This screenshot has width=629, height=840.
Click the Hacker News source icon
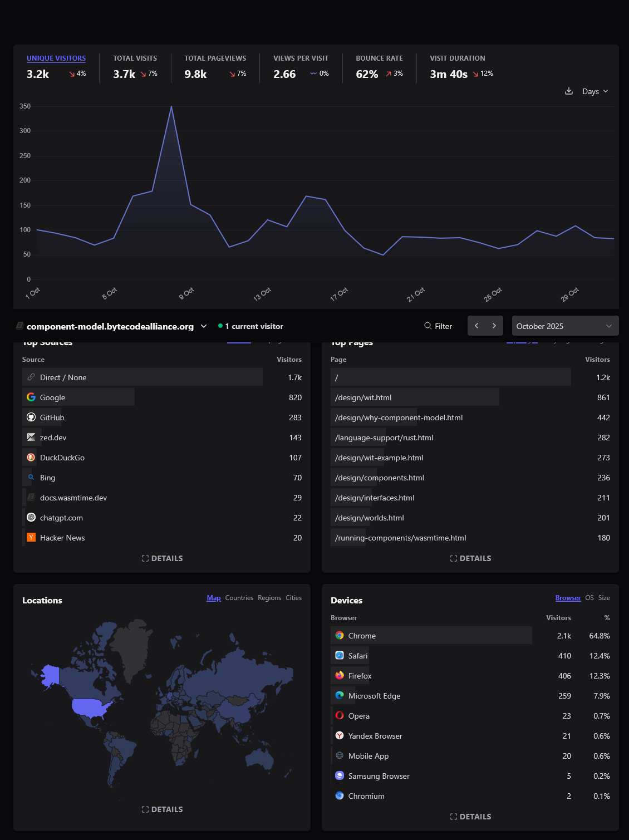pos(31,538)
